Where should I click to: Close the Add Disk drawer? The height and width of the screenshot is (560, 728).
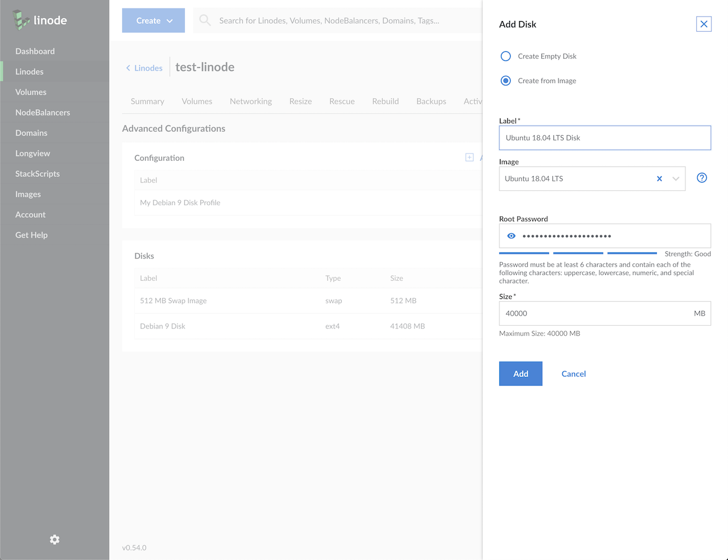click(704, 24)
